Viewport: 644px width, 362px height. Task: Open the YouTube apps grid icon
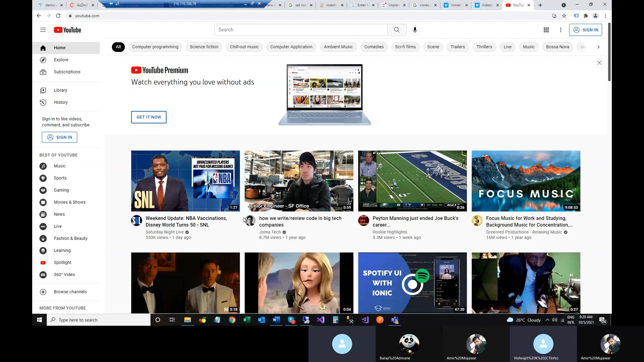546,30
